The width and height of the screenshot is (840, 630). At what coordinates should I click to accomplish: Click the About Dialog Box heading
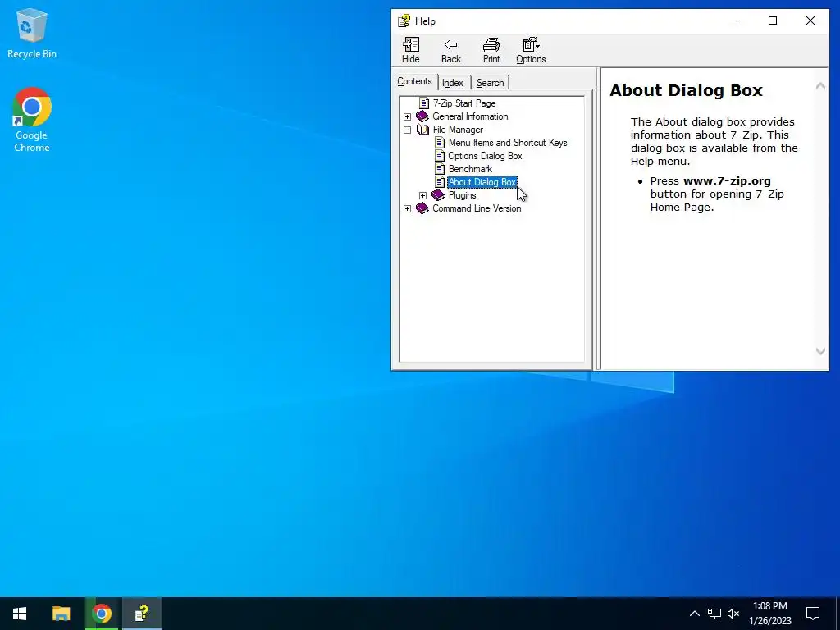(x=687, y=90)
